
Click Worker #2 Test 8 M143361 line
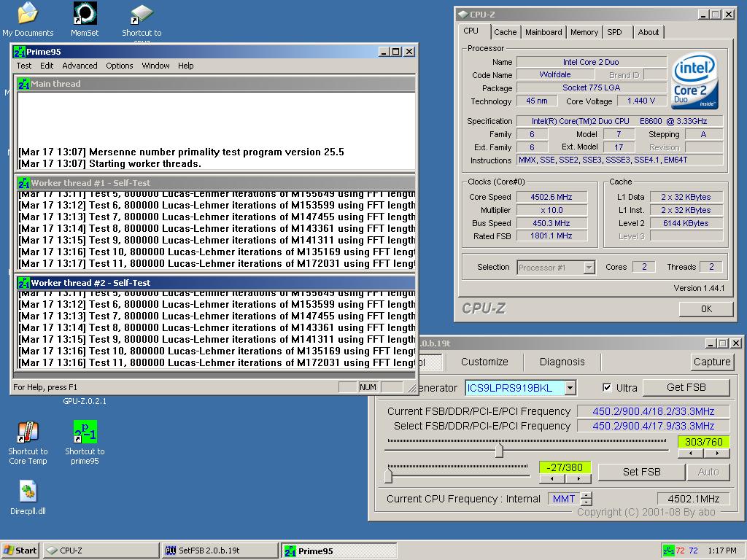coord(217,327)
